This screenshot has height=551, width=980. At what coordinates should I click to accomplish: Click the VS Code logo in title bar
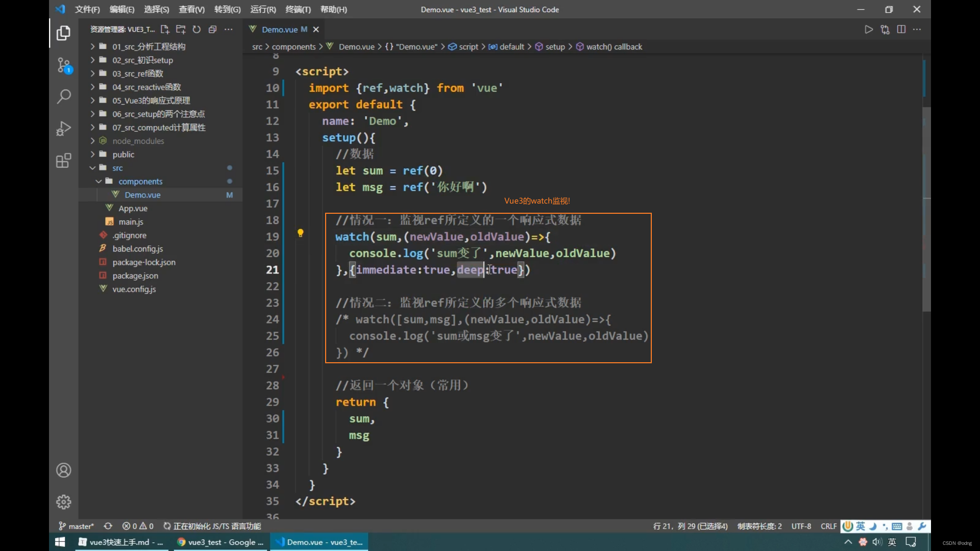60,9
